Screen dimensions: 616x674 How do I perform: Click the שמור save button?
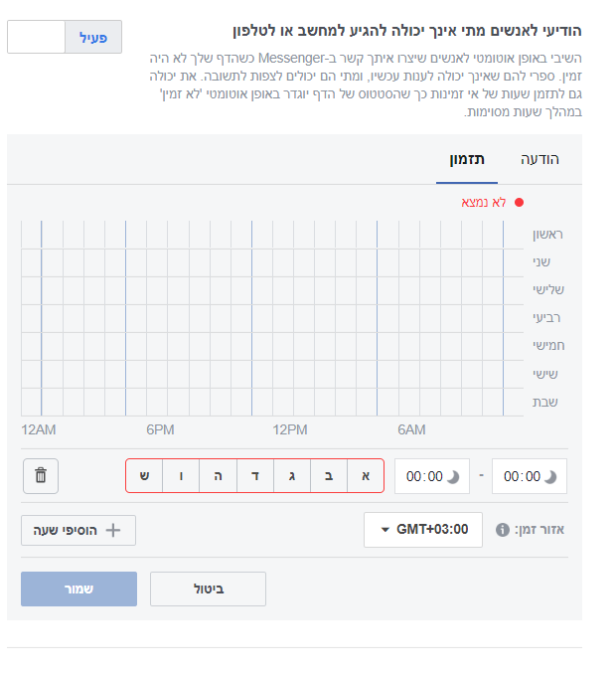pyautogui.click(x=78, y=589)
